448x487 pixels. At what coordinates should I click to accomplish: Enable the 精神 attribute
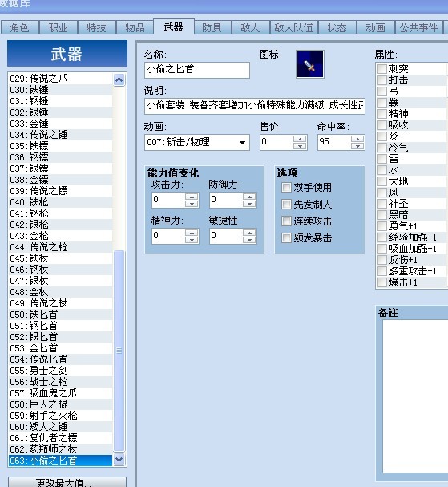coord(382,114)
